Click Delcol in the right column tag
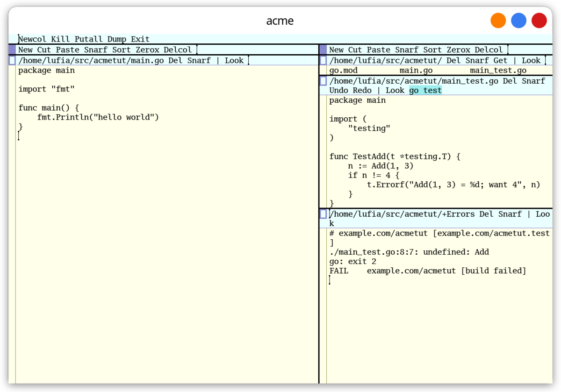 click(489, 50)
